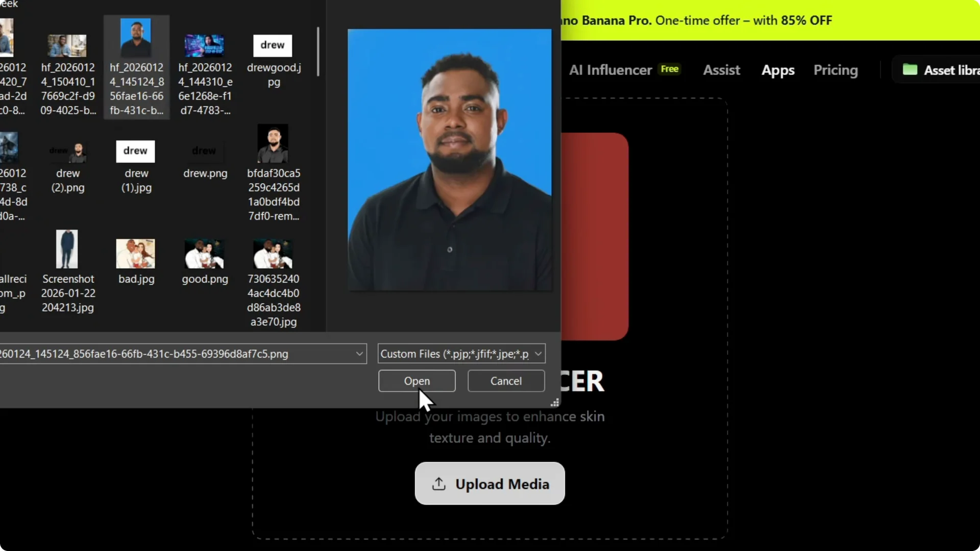Switch to the Apps tab

777,70
